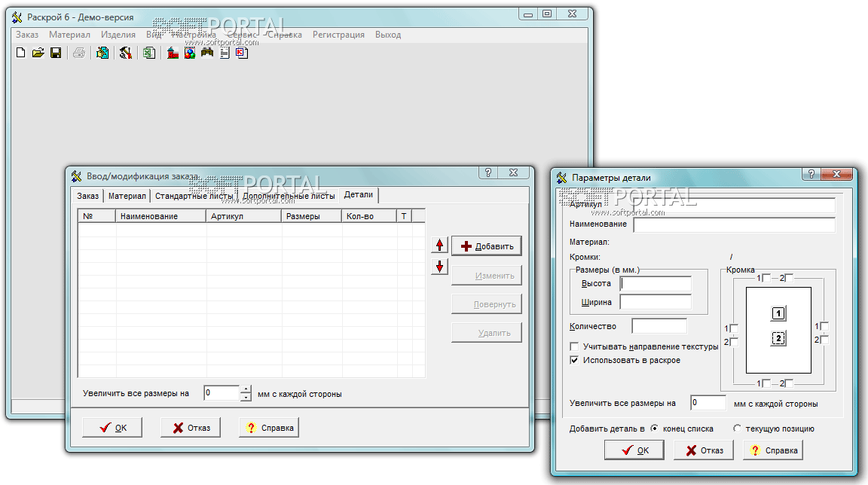Image resolution: width=868 pixels, height=485 pixels.
Task: Click the colorful gems toolbar icon
Action: (x=190, y=53)
